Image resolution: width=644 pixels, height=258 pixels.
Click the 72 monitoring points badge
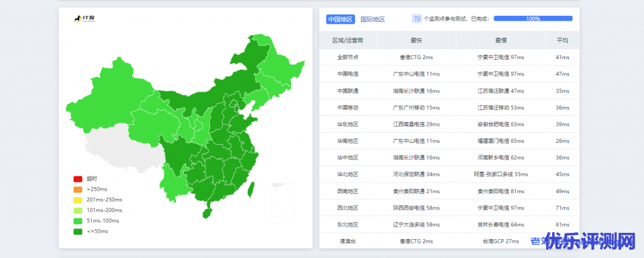pos(416,19)
